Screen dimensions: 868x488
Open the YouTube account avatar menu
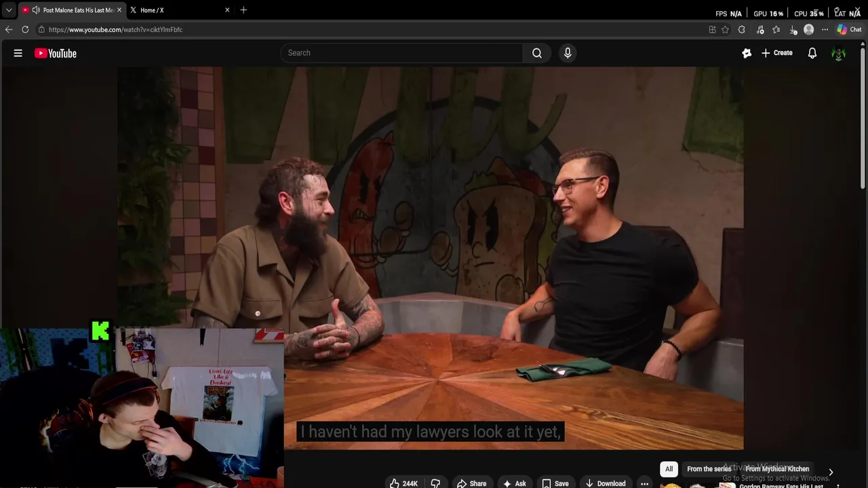[x=839, y=54]
